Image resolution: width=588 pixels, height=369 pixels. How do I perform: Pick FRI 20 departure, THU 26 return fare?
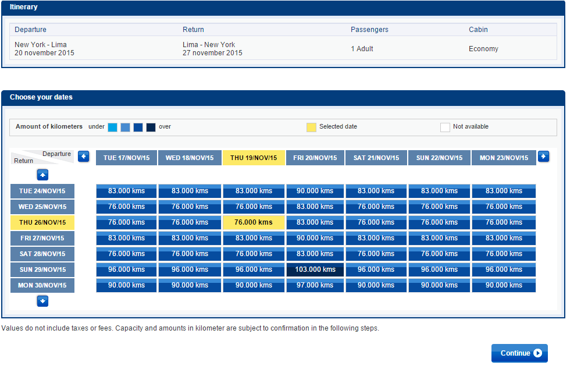315,222
